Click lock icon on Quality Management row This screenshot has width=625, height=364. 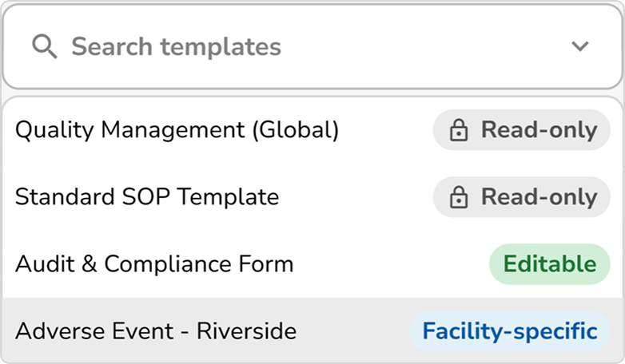459,130
